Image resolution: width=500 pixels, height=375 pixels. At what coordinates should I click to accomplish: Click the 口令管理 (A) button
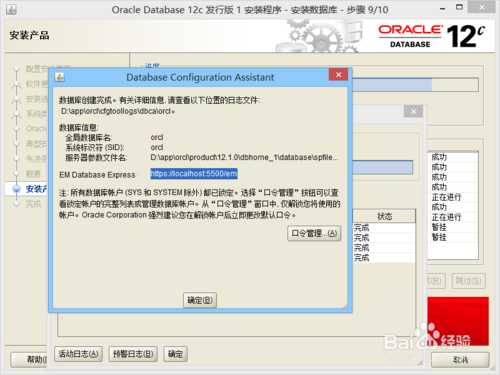click(314, 233)
